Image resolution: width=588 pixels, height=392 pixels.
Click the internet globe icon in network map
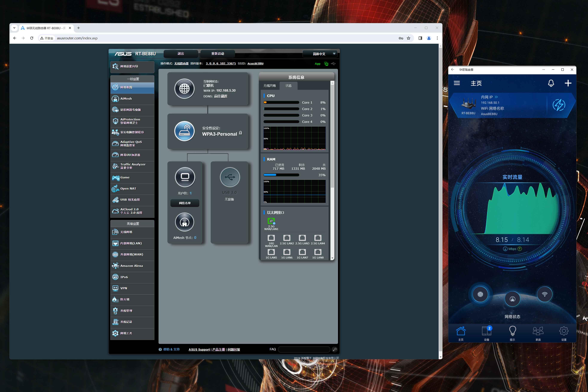[x=184, y=89]
